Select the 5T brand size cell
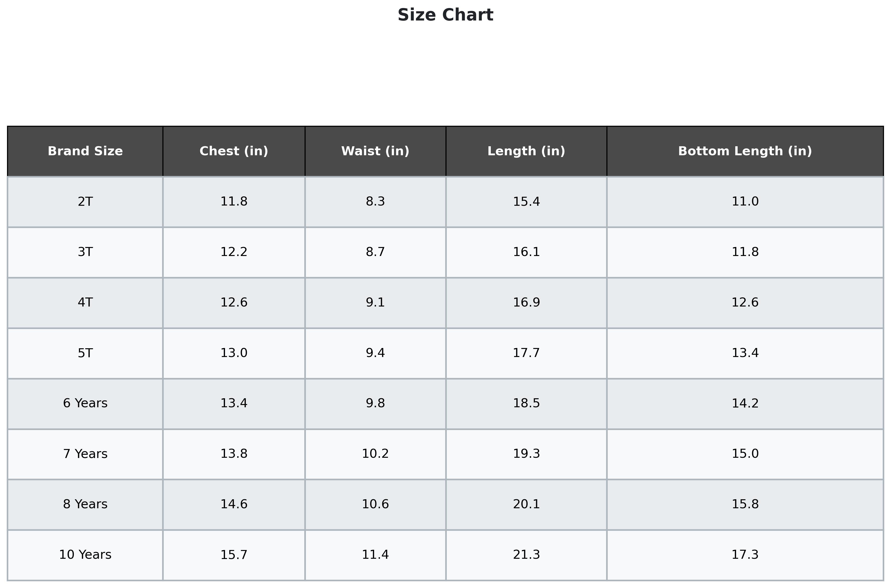891x588 pixels. 85,353
